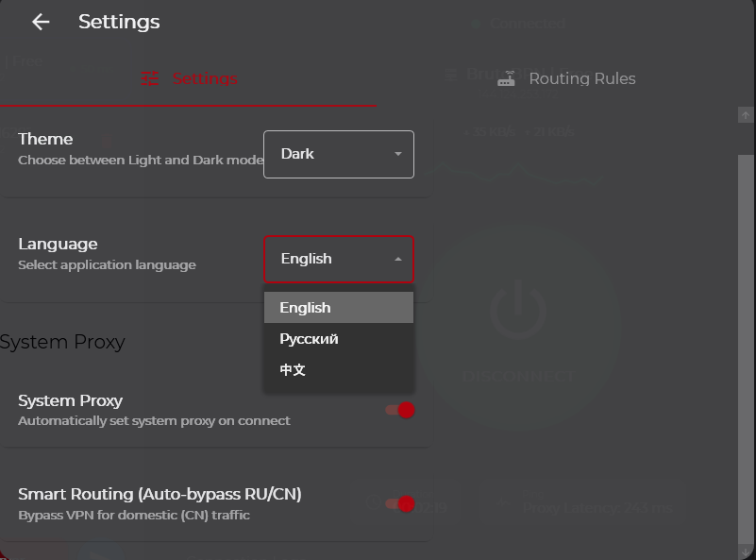Click the Theme dropdown arrow
The image size is (756, 560).
point(397,154)
